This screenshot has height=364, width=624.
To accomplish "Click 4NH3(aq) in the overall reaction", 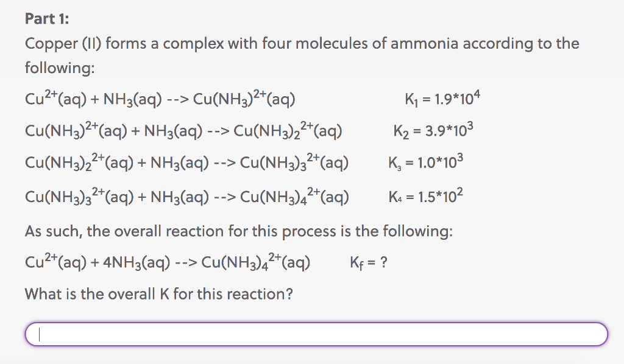I will tap(136, 263).
